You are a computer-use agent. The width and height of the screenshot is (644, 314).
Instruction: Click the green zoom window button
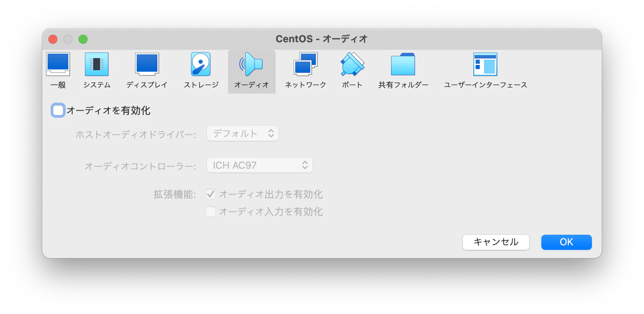coord(83,39)
